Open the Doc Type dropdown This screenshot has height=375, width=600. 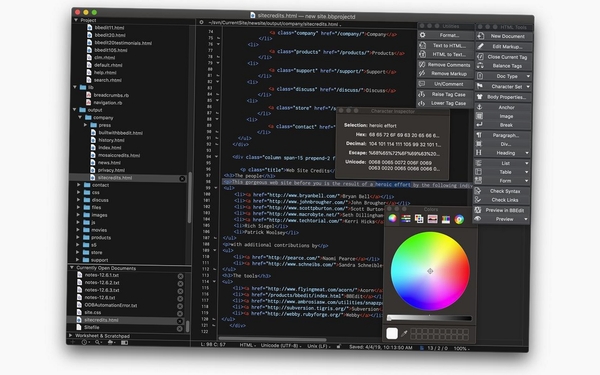(x=528, y=77)
